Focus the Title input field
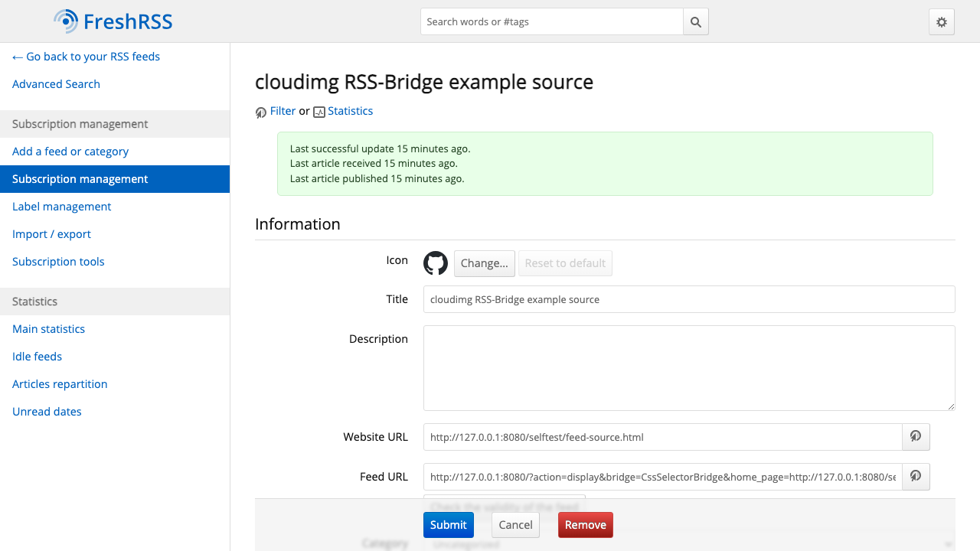This screenshot has height=551, width=980. click(689, 299)
